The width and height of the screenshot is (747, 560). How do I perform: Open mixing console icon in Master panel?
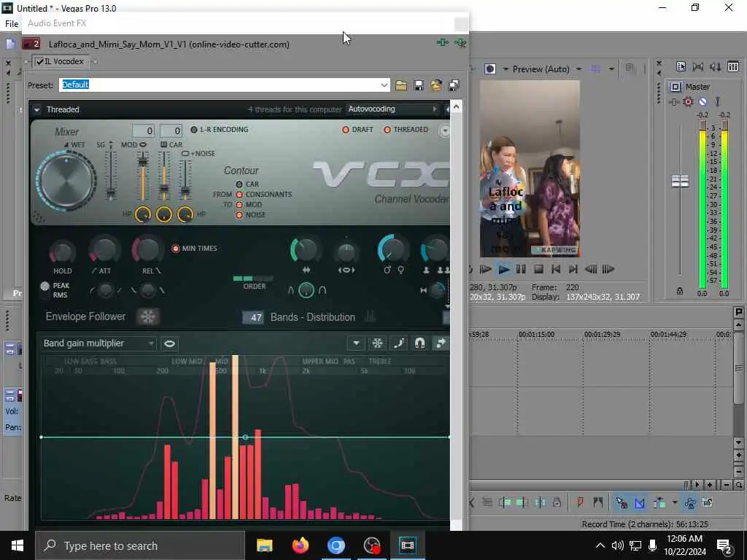pyautogui.click(x=733, y=66)
